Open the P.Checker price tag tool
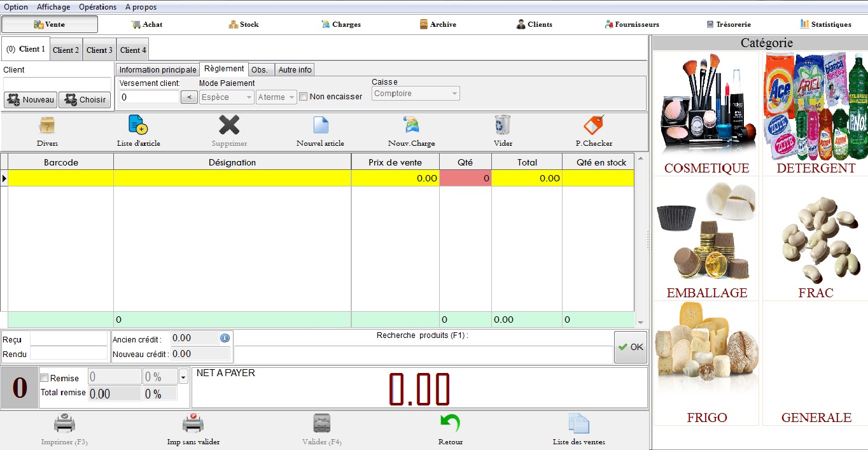 [x=593, y=125]
